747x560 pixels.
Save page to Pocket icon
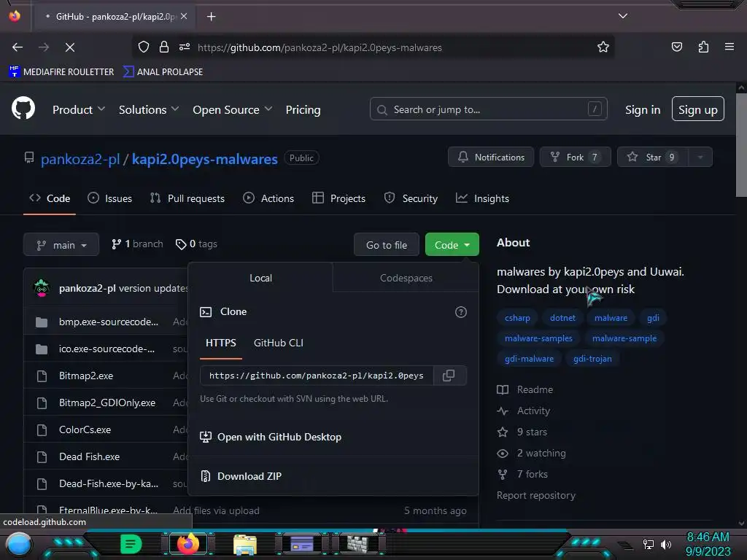(677, 47)
